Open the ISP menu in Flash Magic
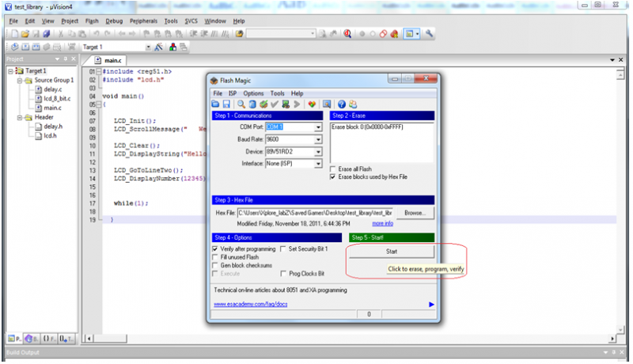 click(233, 93)
